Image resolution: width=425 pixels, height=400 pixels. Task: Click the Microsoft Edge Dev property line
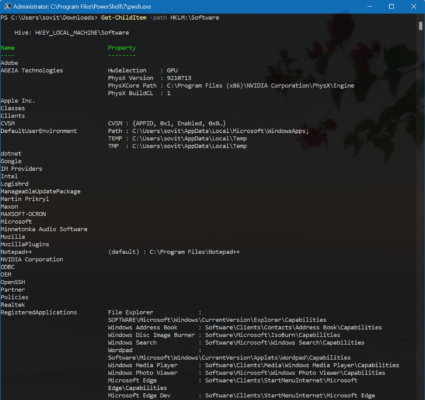241,395
